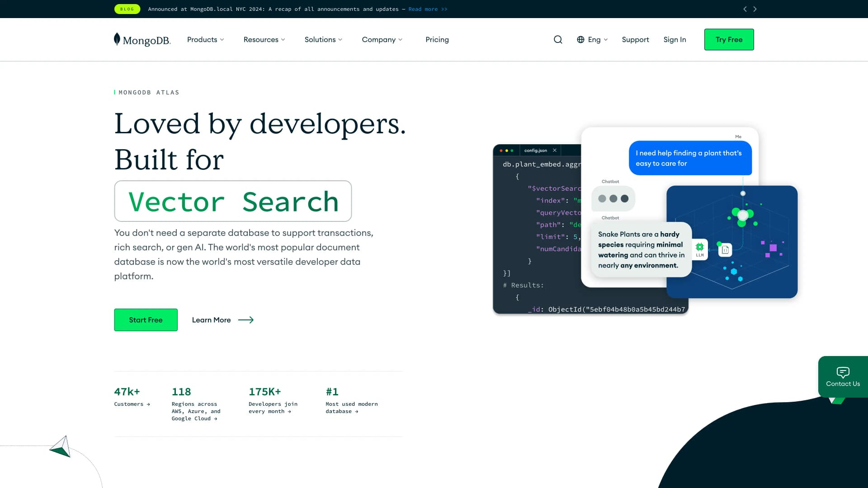The height and width of the screenshot is (488, 868).
Task: Click the blue user chat bubble
Action: (690, 158)
